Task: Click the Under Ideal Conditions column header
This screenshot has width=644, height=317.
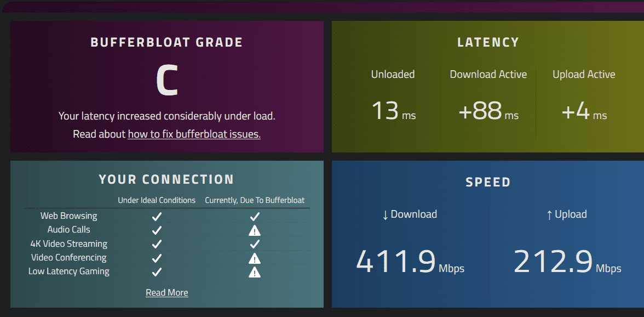Action: point(157,201)
